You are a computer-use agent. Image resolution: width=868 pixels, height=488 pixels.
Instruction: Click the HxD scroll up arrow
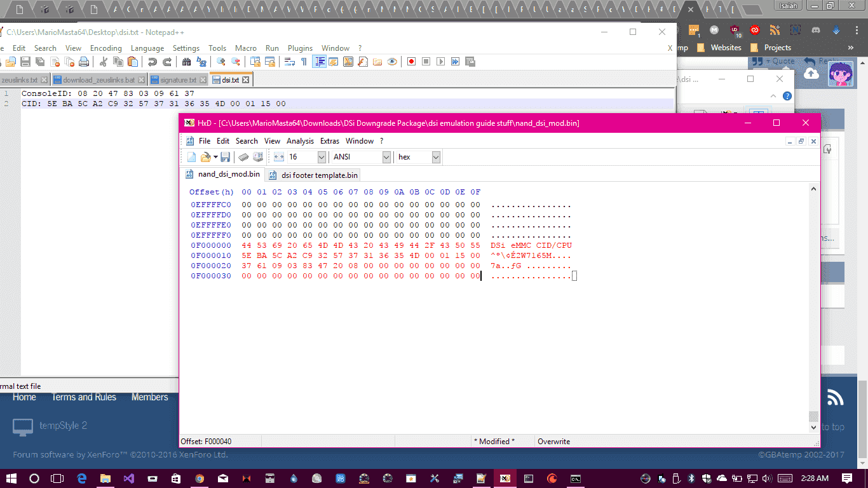[x=813, y=189]
